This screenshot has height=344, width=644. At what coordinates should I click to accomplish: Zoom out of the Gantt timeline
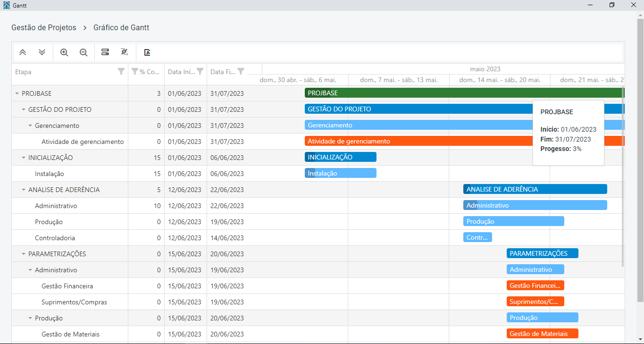click(x=84, y=52)
